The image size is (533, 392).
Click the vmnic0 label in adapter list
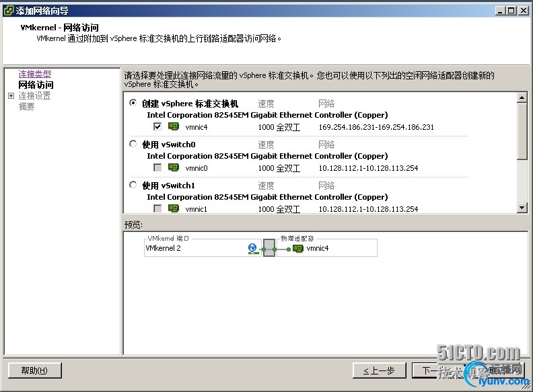point(197,168)
